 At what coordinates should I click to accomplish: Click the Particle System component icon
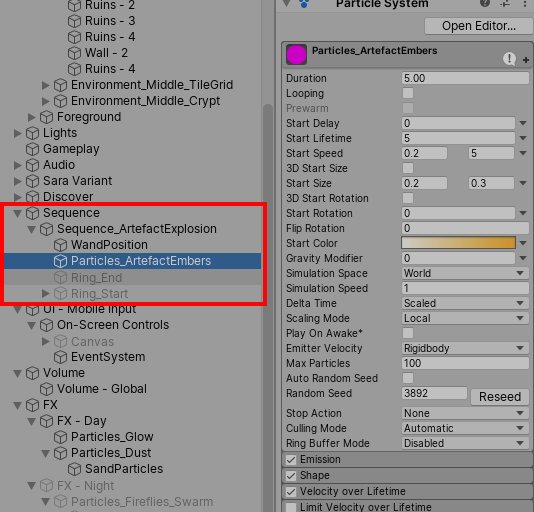tap(304, 4)
